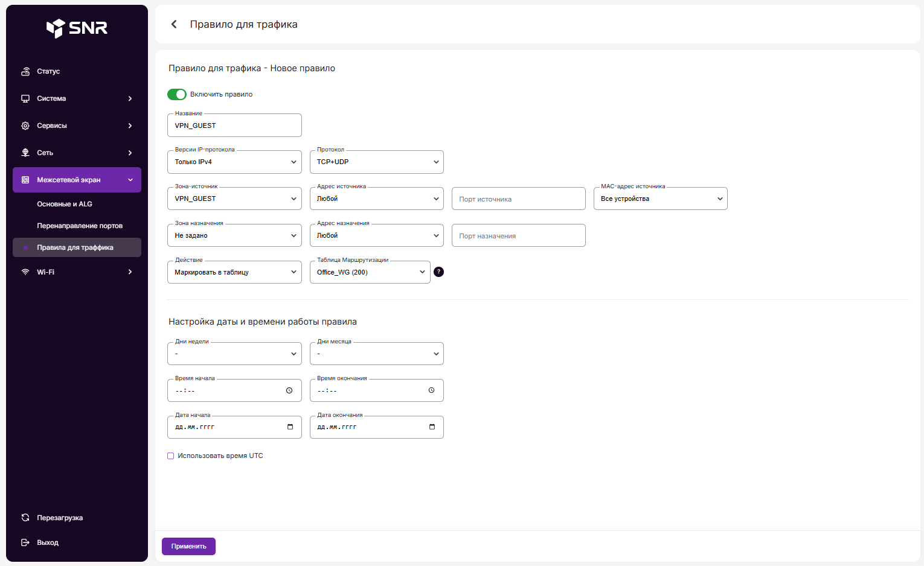Toggle the enable rule switch
Image resolution: width=924 pixels, height=566 pixels.
177,94
